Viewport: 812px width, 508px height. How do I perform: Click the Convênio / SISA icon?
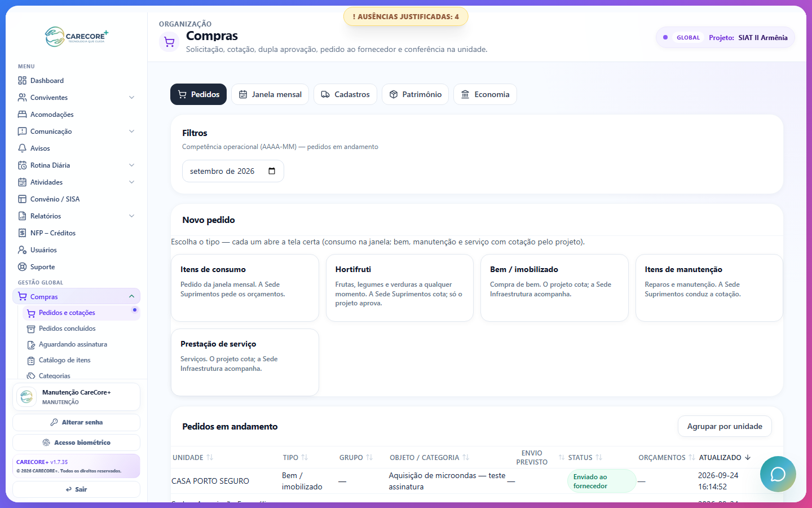(22, 199)
